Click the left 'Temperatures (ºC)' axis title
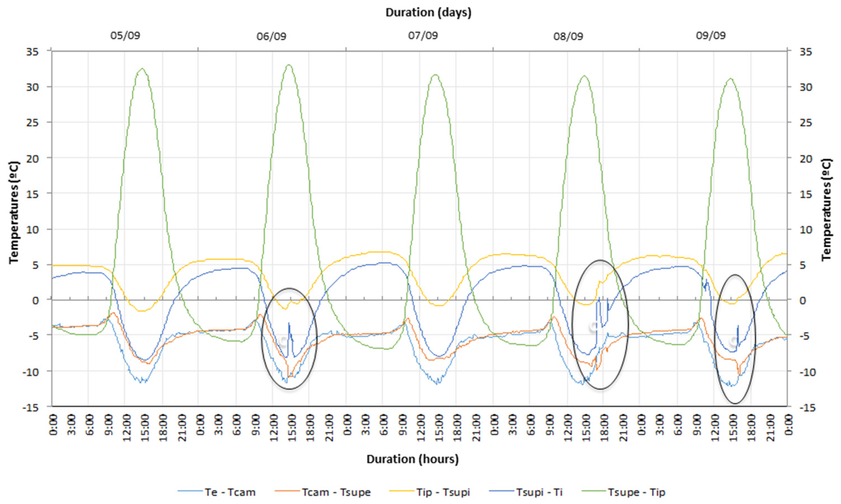The height and width of the screenshot is (504, 841). (x=14, y=212)
